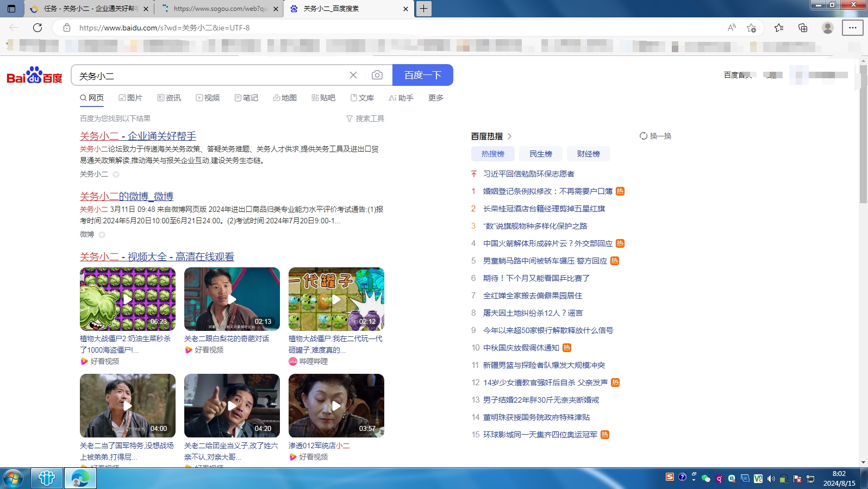868x489 pixels.
Task: Expand options for 关务小二 source
Action: coord(116,174)
